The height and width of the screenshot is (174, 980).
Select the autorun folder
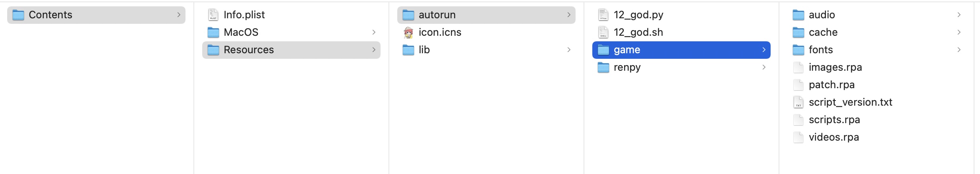pyautogui.click(x=437, y=15)
